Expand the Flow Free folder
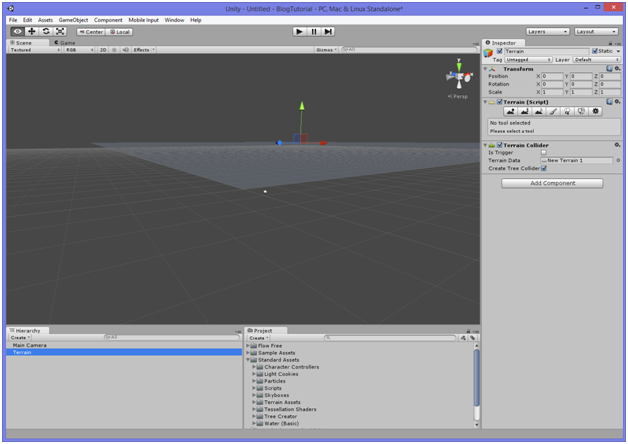This screenshot has height=444, width=628. pos(248,346)
